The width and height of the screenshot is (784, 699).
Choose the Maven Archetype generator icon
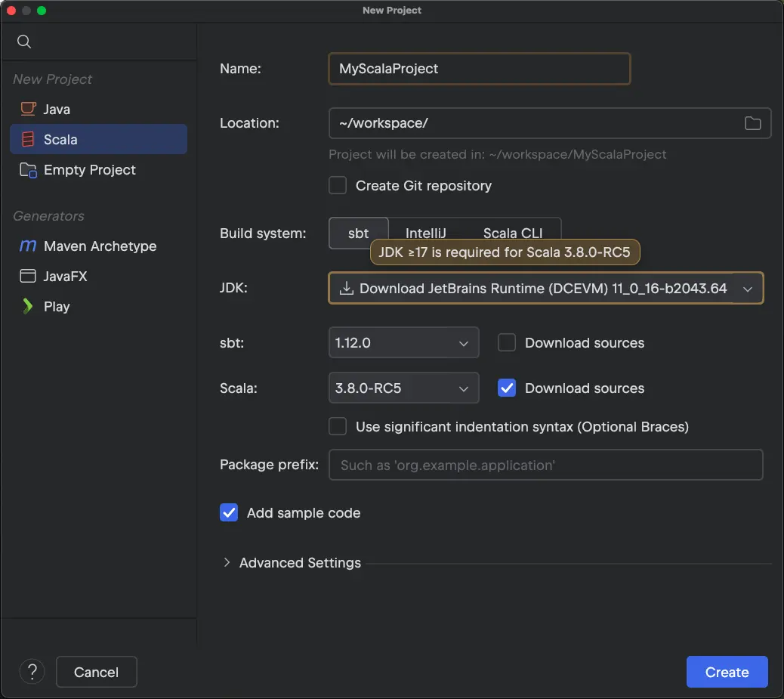click(28, 246)
